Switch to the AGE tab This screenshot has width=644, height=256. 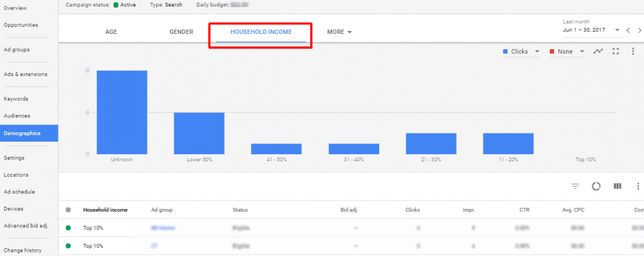pos(111,32)
